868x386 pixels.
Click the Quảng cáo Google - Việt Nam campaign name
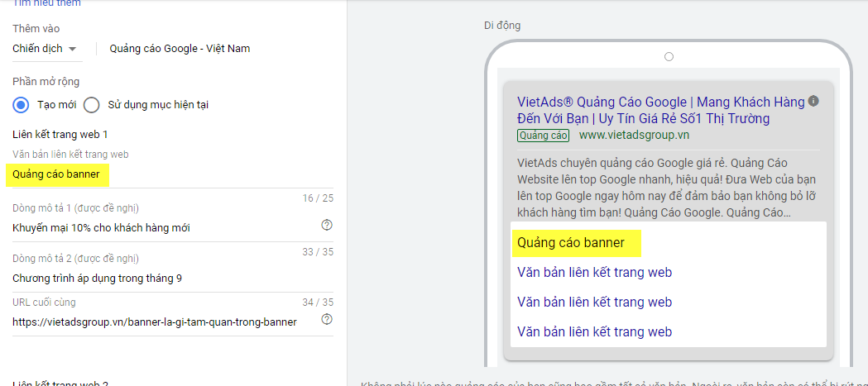tap(180, 49)
